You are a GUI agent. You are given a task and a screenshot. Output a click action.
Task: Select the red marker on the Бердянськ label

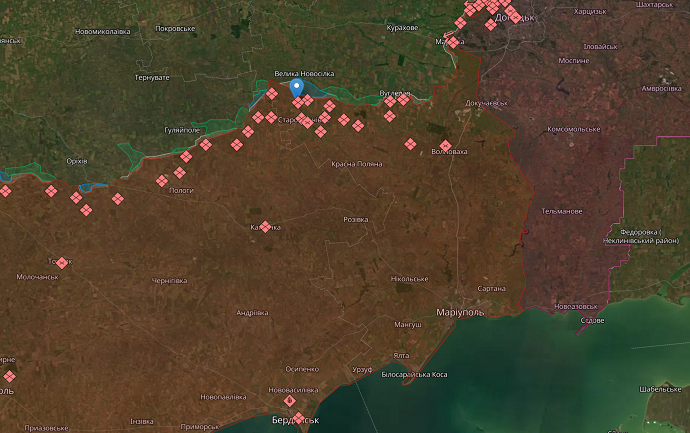[300, 418]
